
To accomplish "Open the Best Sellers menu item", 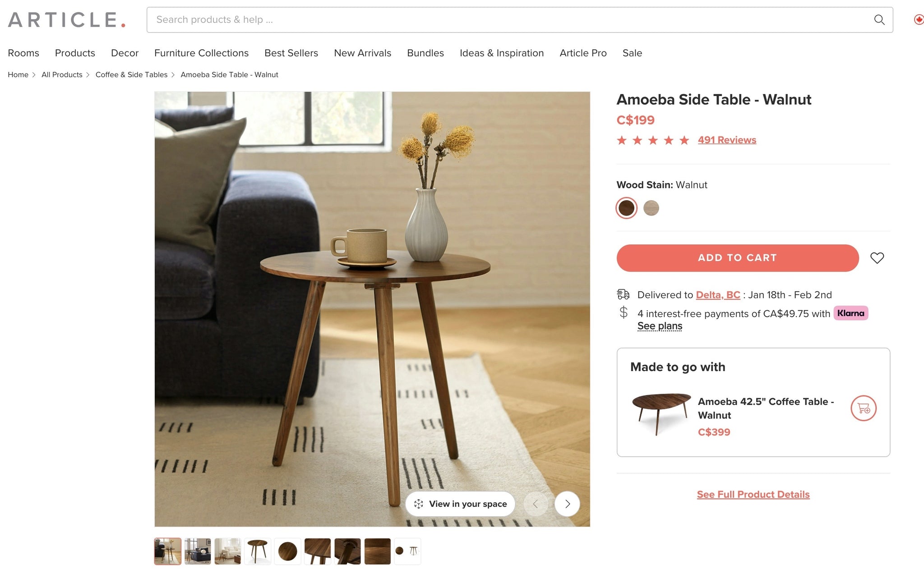I will (291, 53).
